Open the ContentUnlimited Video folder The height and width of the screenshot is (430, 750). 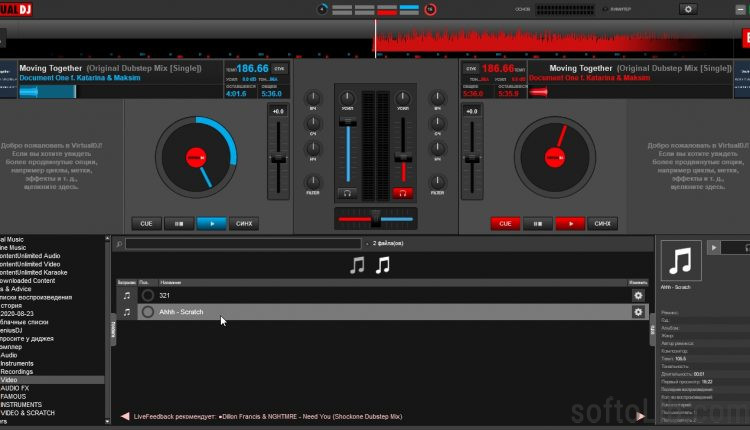pyautogui.click(x=30, y=264)
